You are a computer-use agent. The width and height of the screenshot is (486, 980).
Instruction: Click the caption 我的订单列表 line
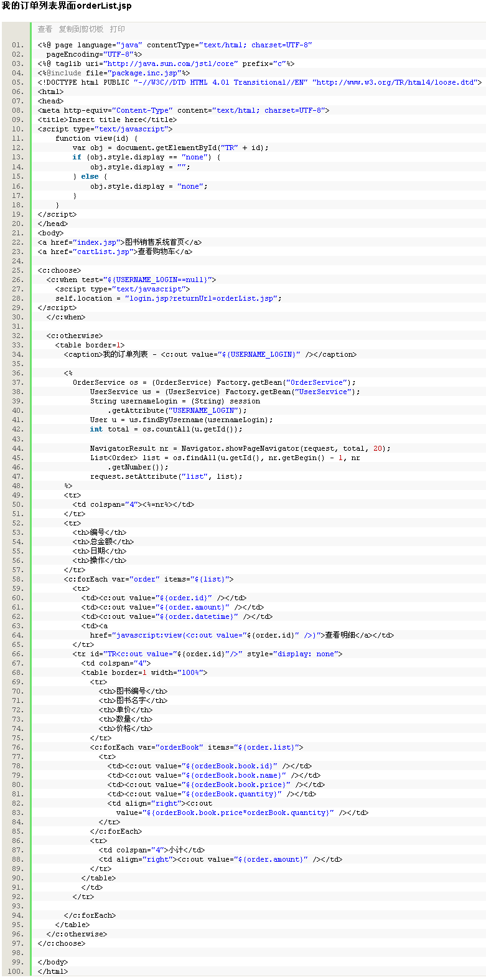[x=210, y=354]
